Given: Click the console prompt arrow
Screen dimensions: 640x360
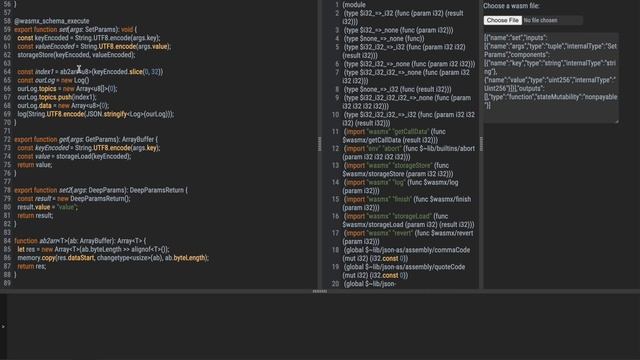Looking at the screenshot, I should 3,326.
